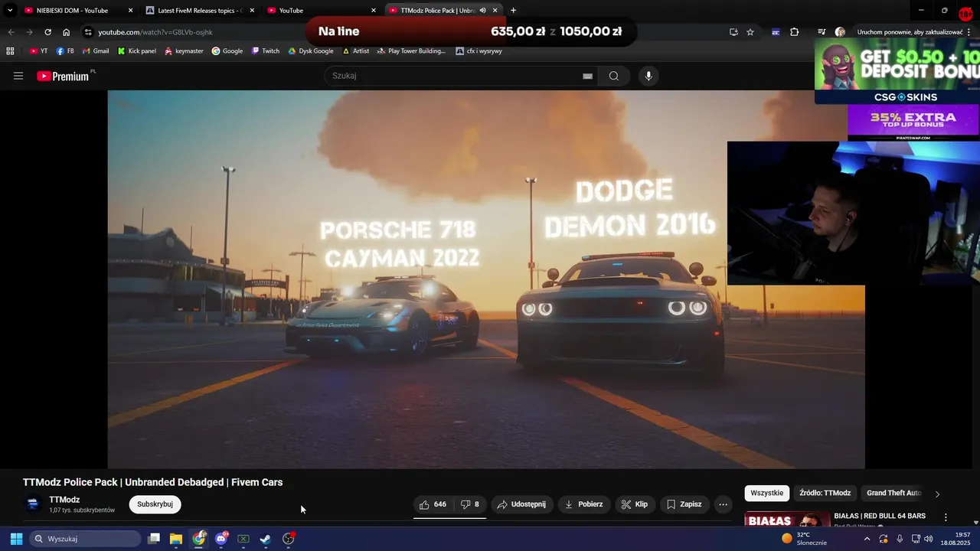
Task: Like the video with thumbs up
Action: [433, 504]
